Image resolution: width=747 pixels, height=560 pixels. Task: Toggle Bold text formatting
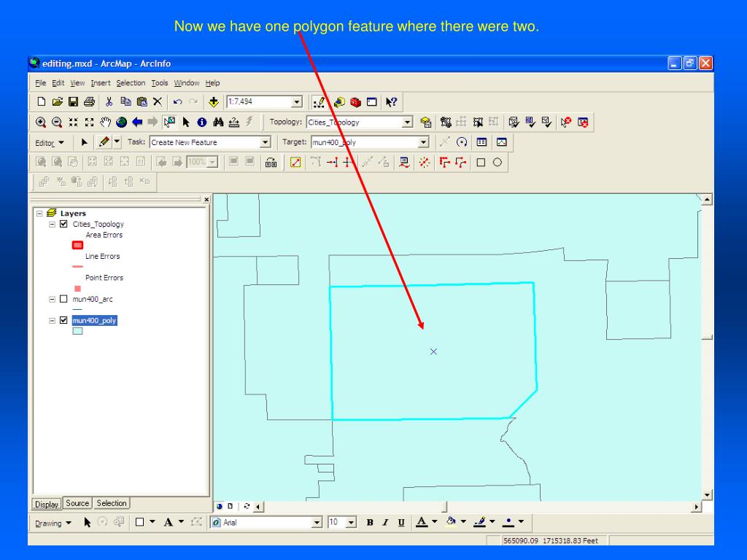370,522
